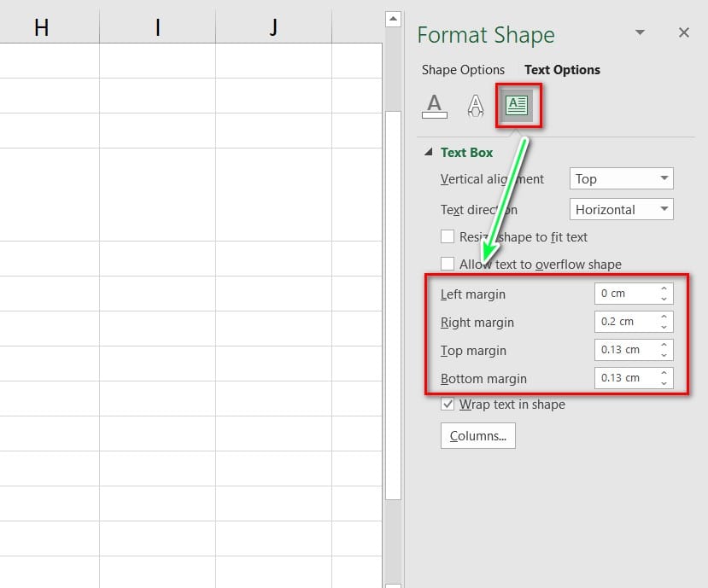Select the Text Options tab
Screen dimensions: 708x588
[562, 70]
